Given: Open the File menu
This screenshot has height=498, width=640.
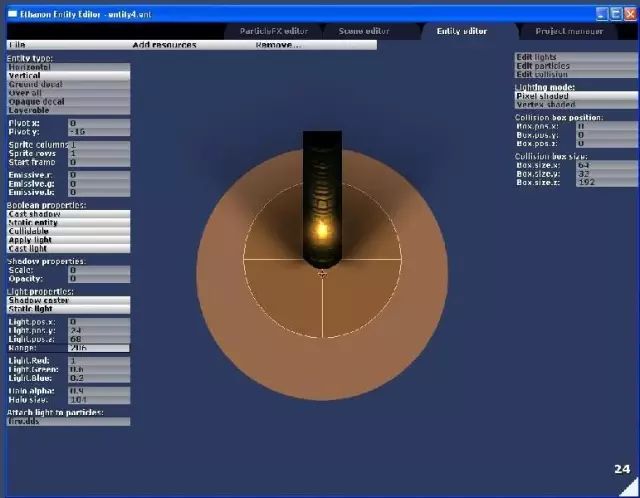Looking at the screenshot, I should pos(17,45).
